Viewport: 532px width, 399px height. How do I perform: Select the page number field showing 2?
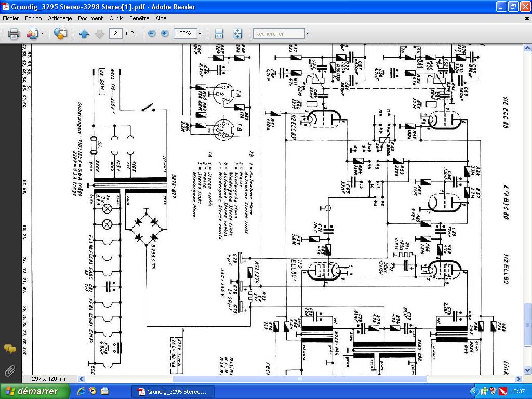point(116,33)
